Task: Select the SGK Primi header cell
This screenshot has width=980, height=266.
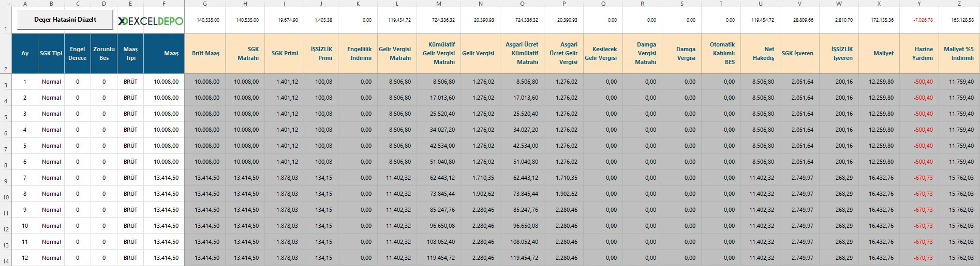Action: [284, 53]
